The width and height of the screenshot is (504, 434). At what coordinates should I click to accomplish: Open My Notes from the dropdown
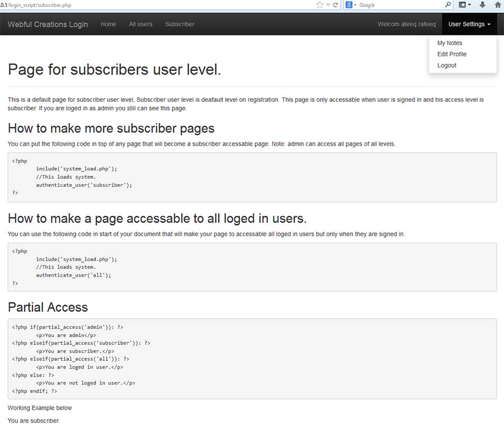pos(449,43)
